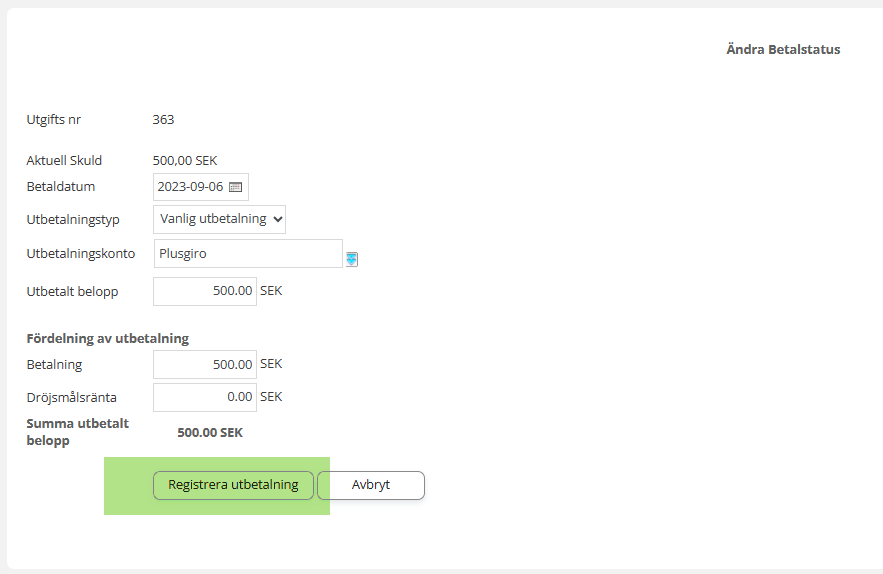Screen dimensions: 883x574
Task: Click into the Utbetalningskonto text field
Action: pyautogui.click(x=248, y=254)
